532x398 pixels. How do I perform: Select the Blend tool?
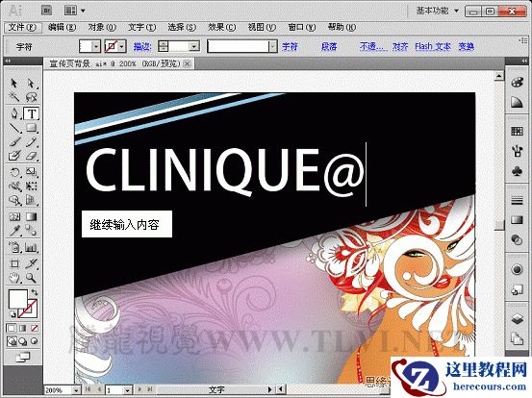pyautogui.click(x=31, y=231)
